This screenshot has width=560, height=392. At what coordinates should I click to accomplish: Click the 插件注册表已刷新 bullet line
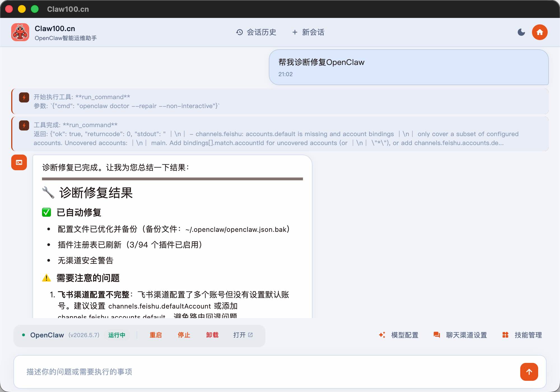(x=130, y=245)
